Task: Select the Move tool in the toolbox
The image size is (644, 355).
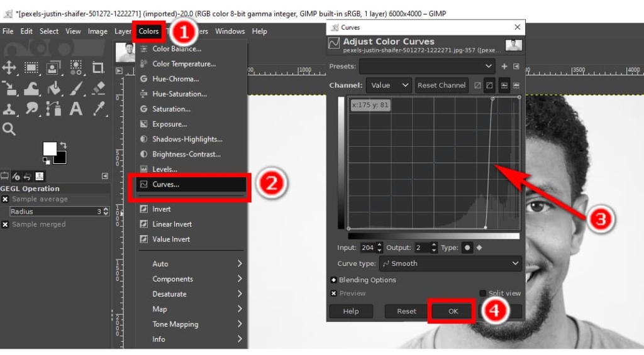Action: pos(9,67)
